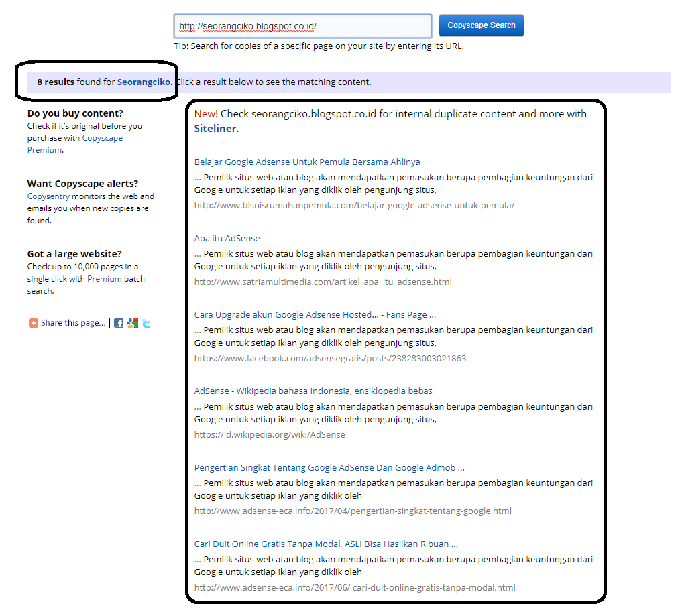This screenshot has width=678, height=616.
Task: Open the id.wikipedia.org AdSense URL
Action: click(x=270, y=434)
